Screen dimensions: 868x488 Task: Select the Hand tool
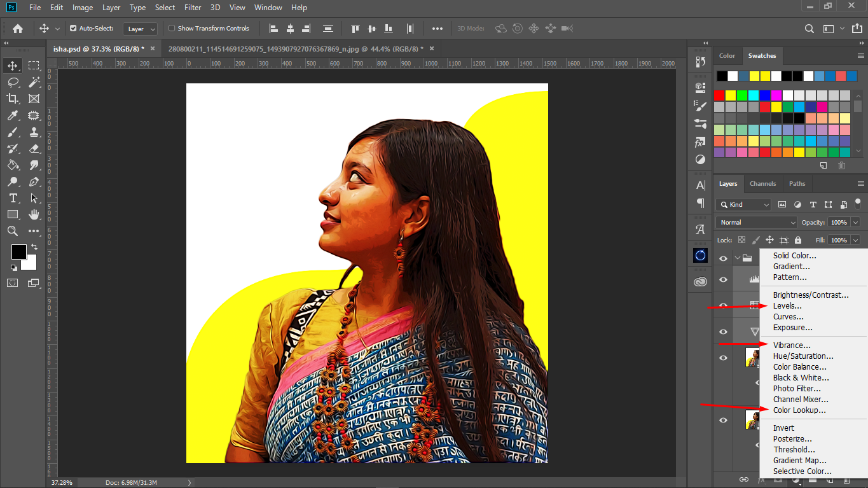point(34,214)
